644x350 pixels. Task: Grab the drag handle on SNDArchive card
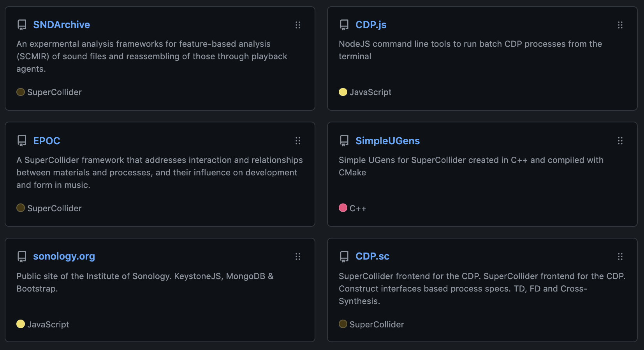(x=298, y=25)
